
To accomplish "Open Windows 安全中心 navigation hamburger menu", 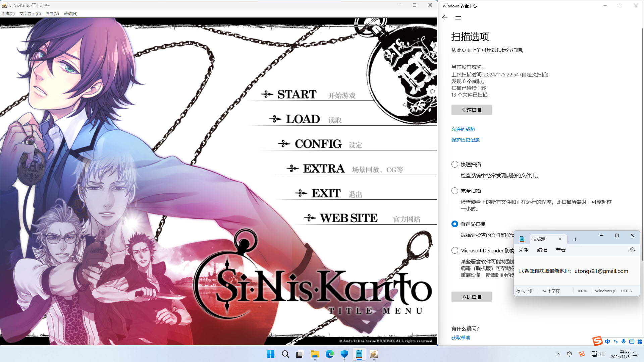I will [458, 18].
